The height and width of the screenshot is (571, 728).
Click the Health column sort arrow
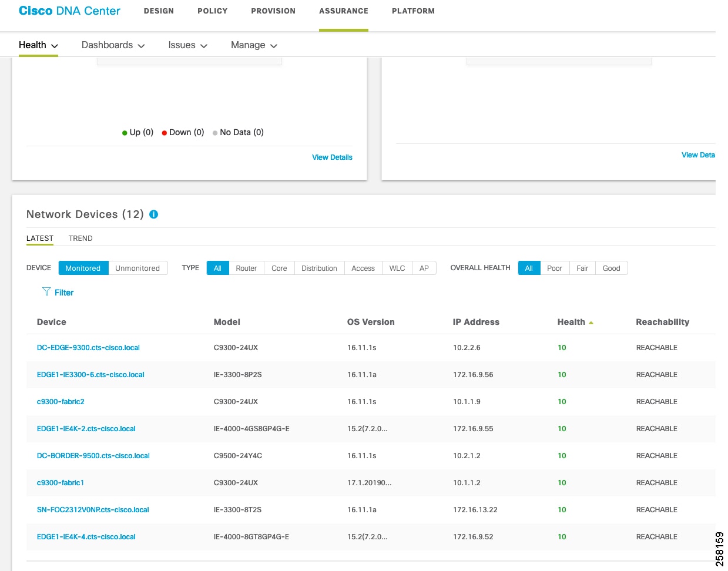point(591,323)
